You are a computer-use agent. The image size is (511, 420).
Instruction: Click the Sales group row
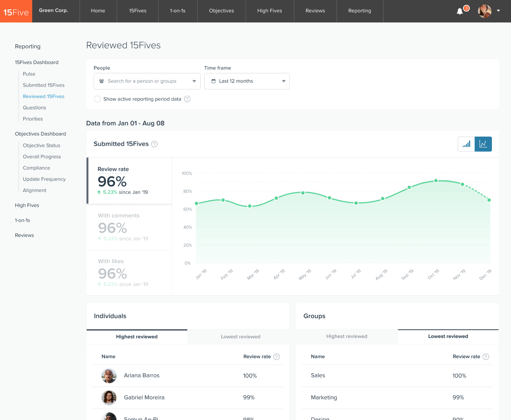coord(397,376)
